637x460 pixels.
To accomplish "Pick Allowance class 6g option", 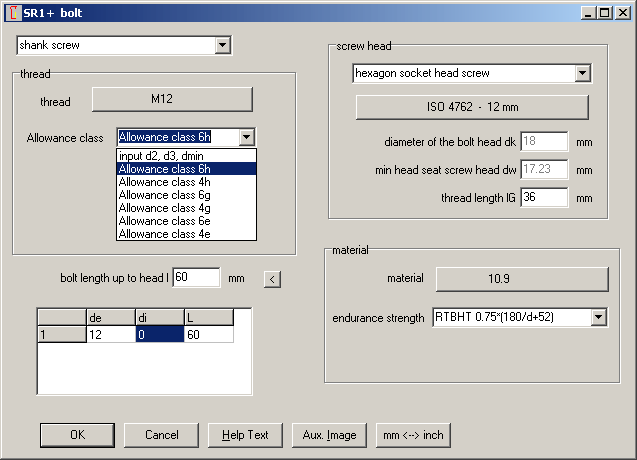I will click(x=164, y=195).
